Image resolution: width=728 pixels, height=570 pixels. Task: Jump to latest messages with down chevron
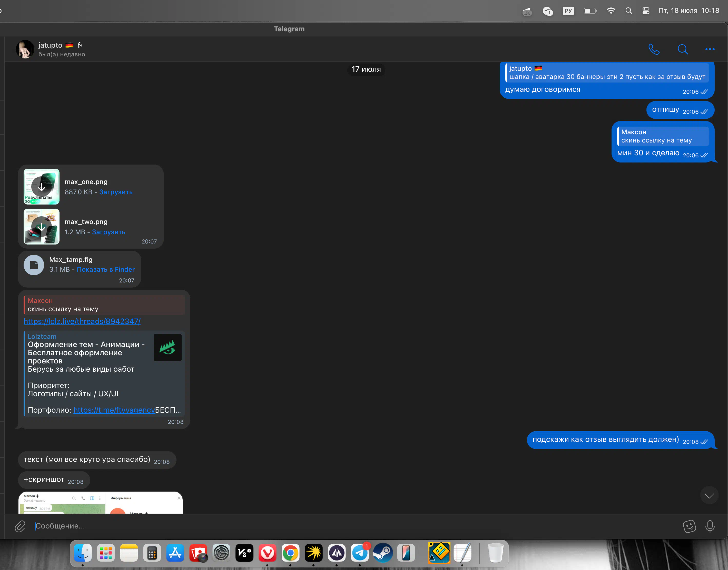[x=709, y=496]
